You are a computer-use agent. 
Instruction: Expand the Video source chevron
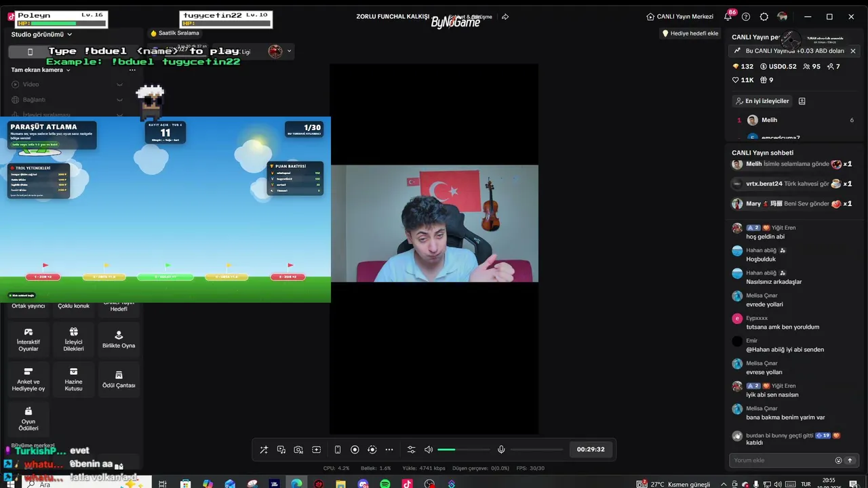click(119, 84)
